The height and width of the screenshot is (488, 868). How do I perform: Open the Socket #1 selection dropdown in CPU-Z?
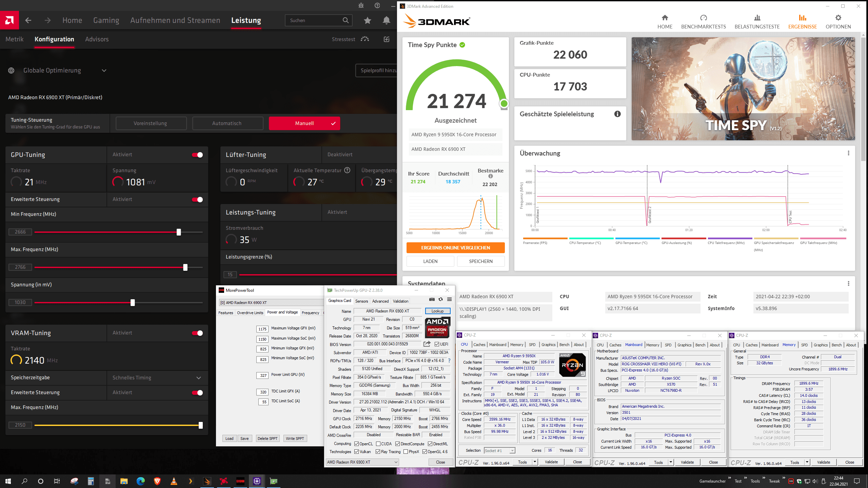point(499,450)
